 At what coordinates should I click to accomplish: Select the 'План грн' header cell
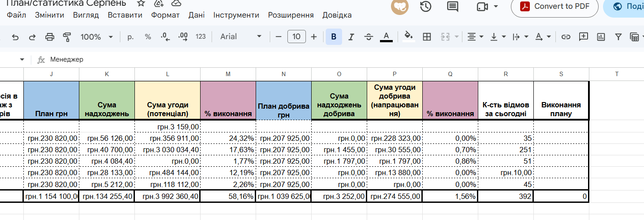point(52,100)
